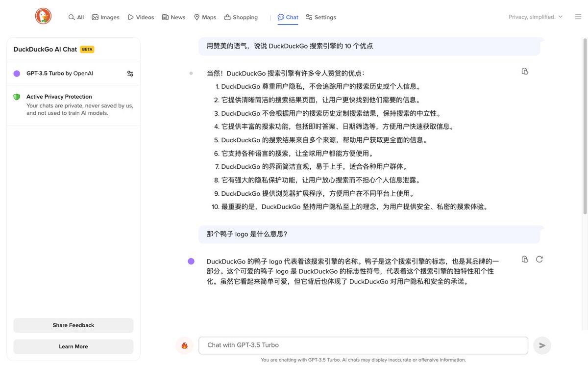Open the Settings menu
The height and width of the screenshot is (368, 588).
coord(320,17)
